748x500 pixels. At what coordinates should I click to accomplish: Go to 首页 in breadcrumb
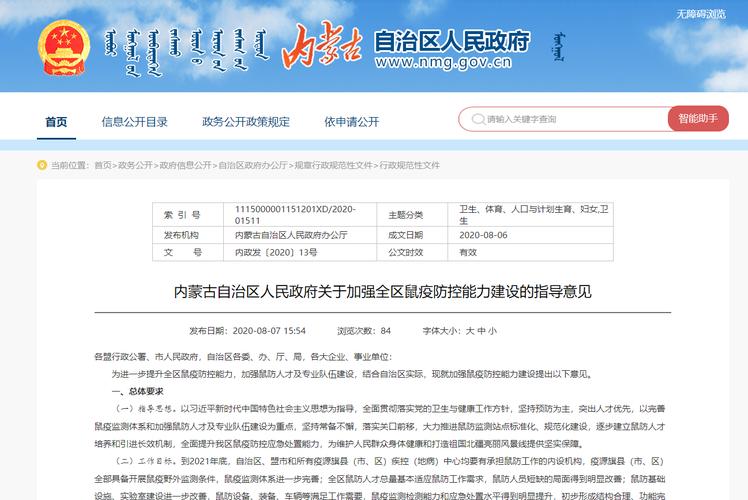(103, 166)
